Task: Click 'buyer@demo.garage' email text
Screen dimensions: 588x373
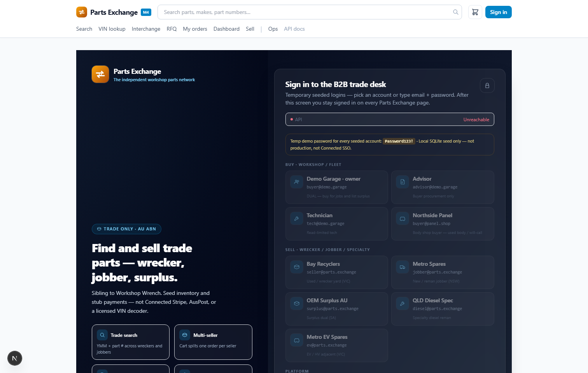Action: click(327, 187)
